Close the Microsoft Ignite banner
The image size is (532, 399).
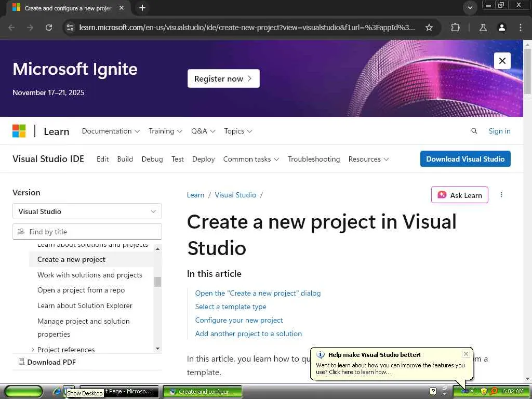click(502, 61)
